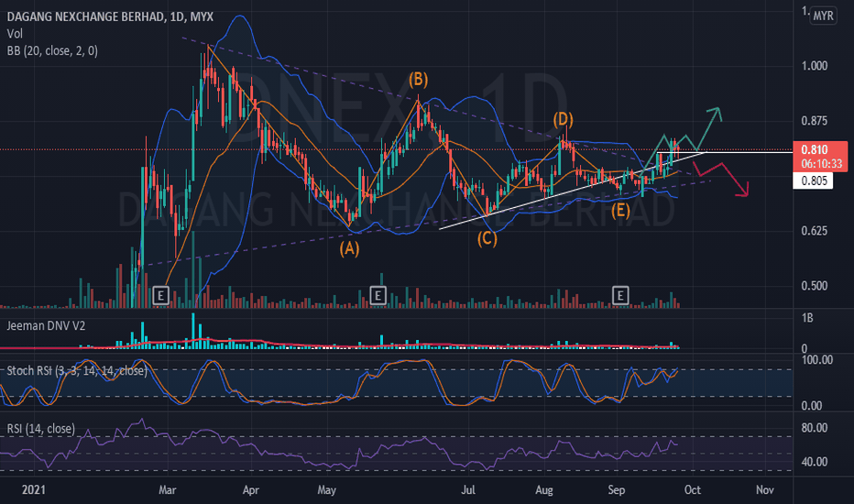Click the Stoch RSI indicator label
Screen dimensions: 854x504
pos(77,371)
